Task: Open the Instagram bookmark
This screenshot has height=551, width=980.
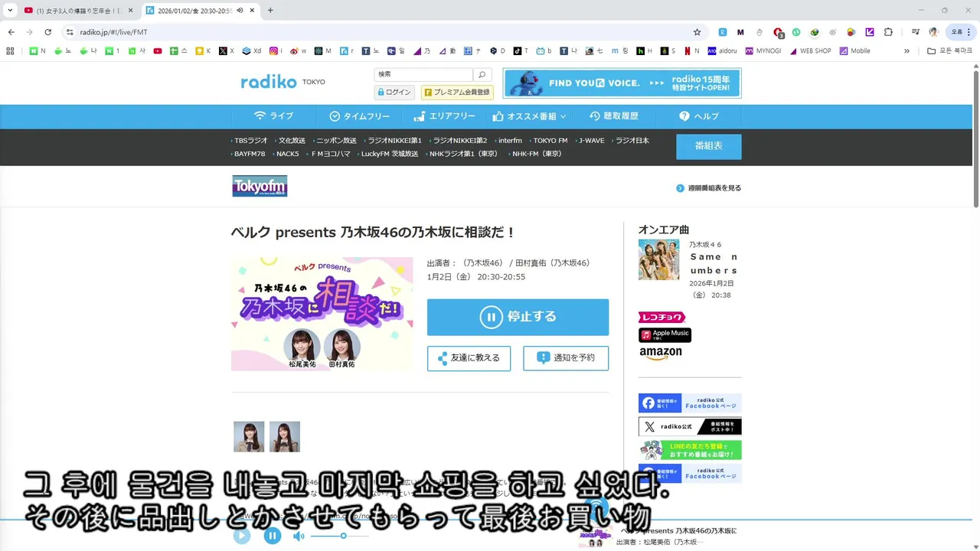Action: click(276, 51)
